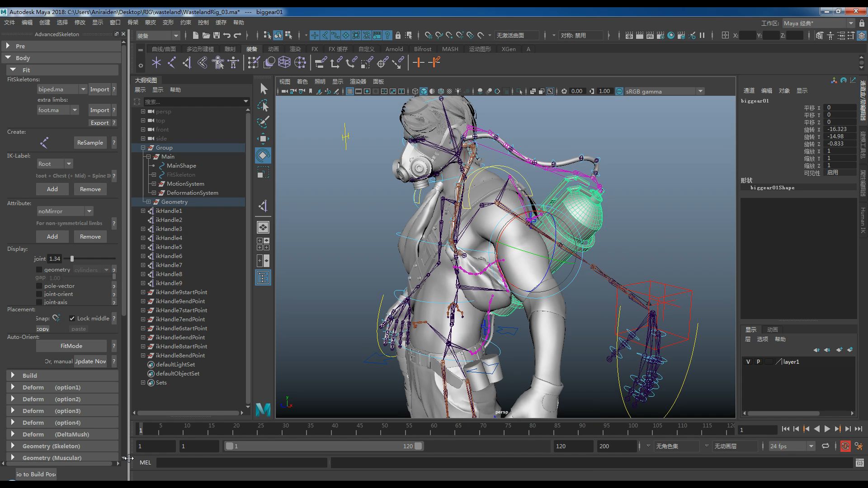The width and height of the screenshot is (868, 488).
Task: Select the arrow Select tool in toolbox
Action: pyautogui.click(x=264, y=89)
